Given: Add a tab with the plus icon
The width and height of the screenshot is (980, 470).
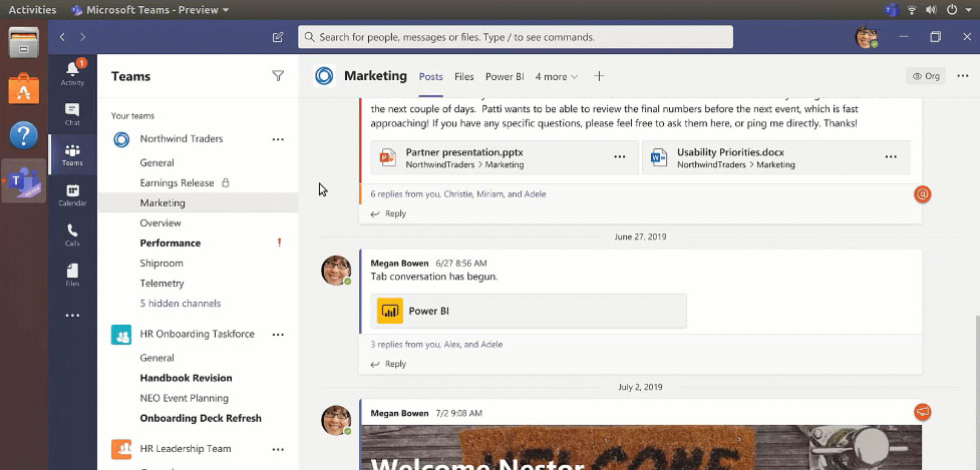Looking at the screenshot, I should pos(599,76).
